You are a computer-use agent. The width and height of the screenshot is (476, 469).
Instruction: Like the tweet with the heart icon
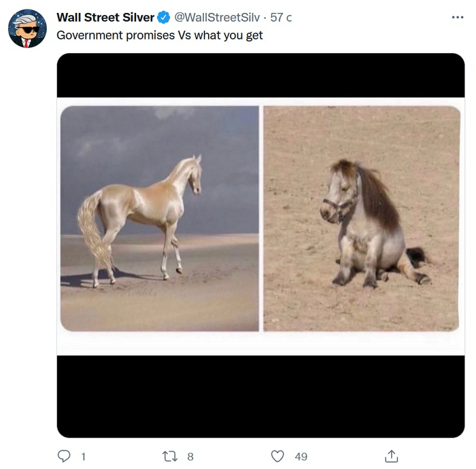(277, 456)
